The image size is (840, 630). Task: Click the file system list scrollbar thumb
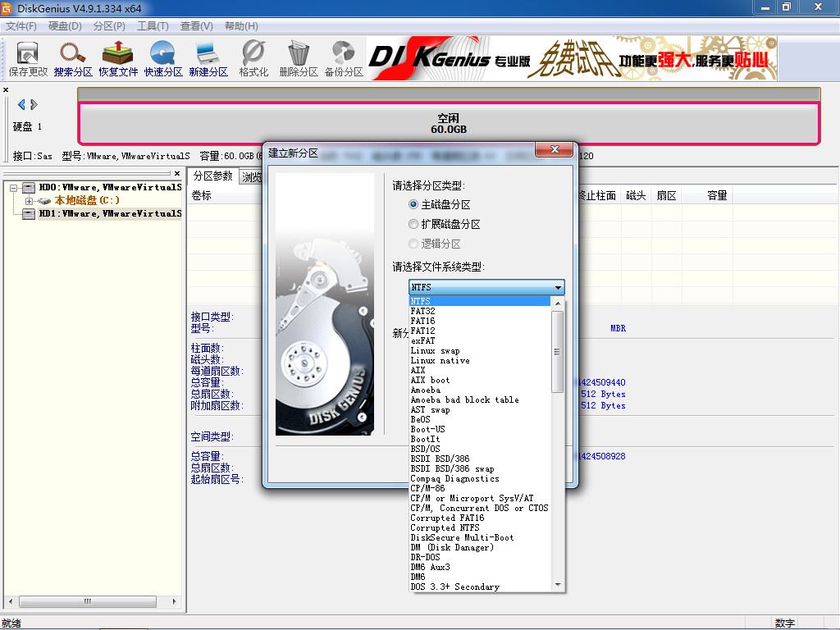[557, 351]
